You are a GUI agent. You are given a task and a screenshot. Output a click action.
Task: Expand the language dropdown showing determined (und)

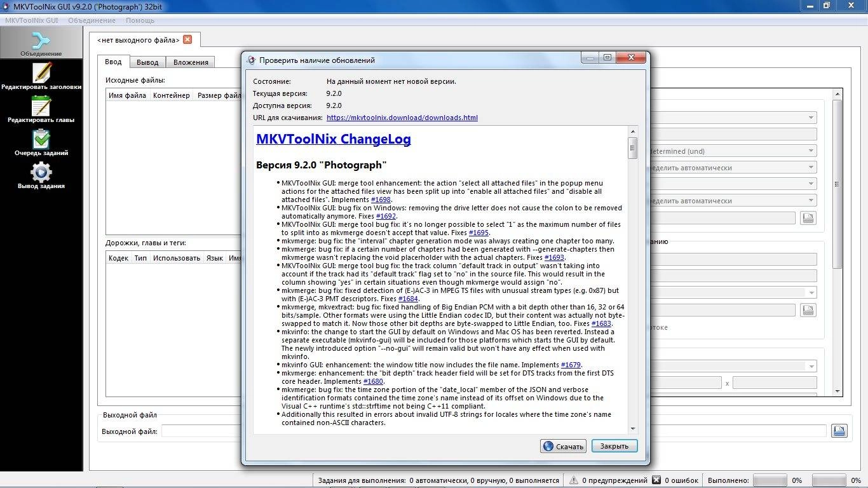(x=811, y=151)
